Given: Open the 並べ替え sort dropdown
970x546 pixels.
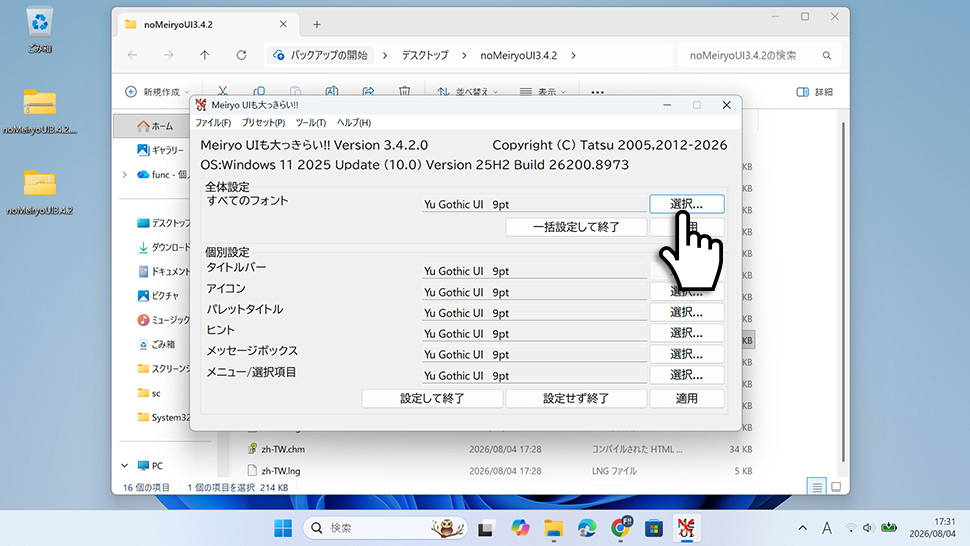Looking at the screenshot, I should tap(468, 92).
